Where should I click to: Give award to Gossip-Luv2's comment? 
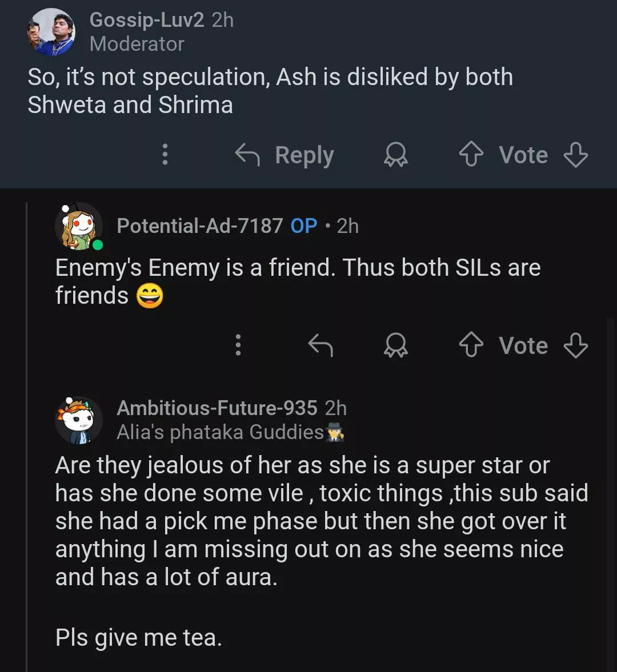coord(395,155)
